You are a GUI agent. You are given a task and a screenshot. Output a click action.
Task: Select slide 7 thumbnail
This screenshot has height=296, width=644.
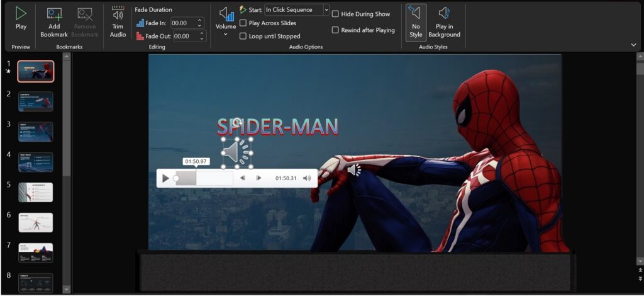36,253
